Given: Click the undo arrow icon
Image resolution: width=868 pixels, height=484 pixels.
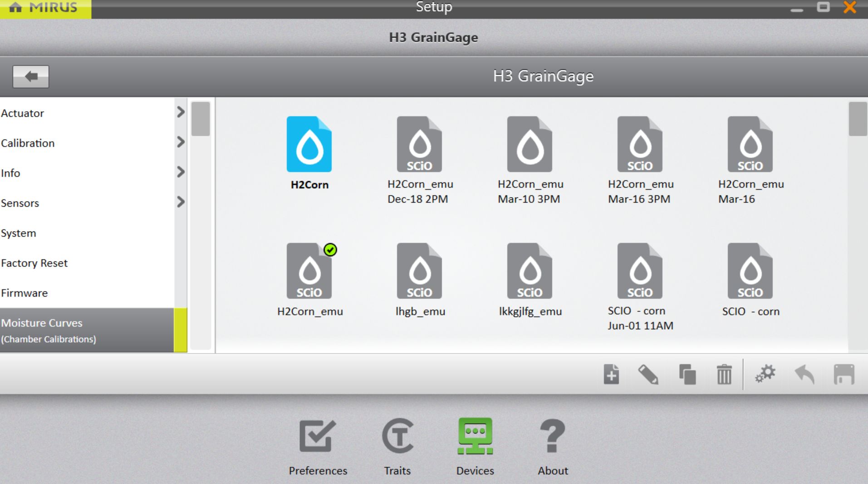Looking at the screenshot, I should coord(804,375).
